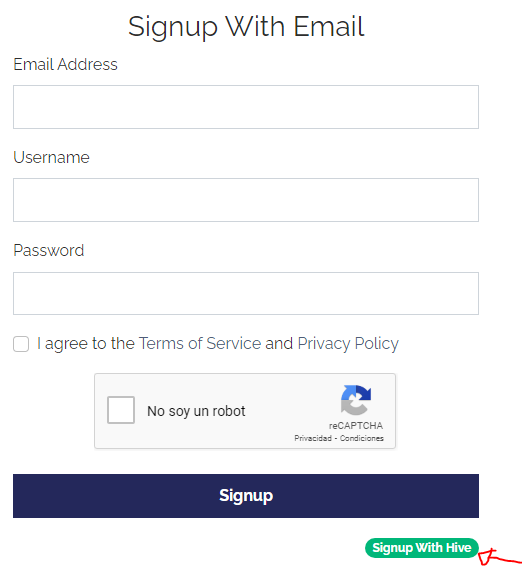
Task: Click the reCAPTCHA logo icon
Action: pos(356,400)
